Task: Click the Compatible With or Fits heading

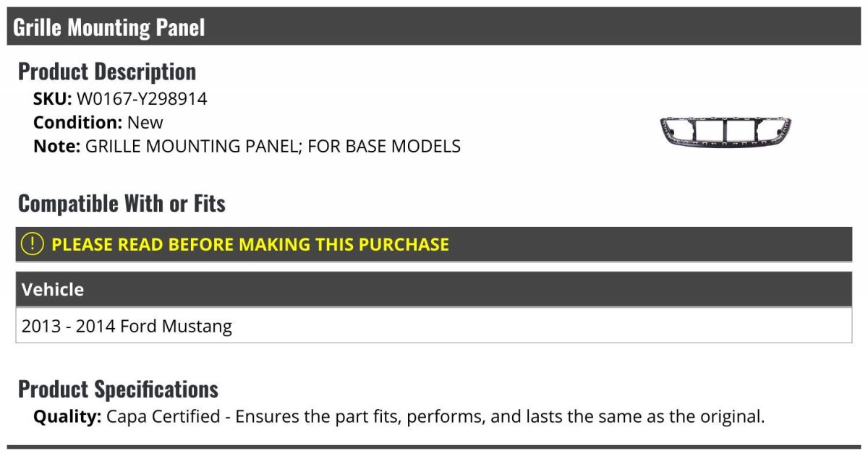Action: (x=122, y=204)
